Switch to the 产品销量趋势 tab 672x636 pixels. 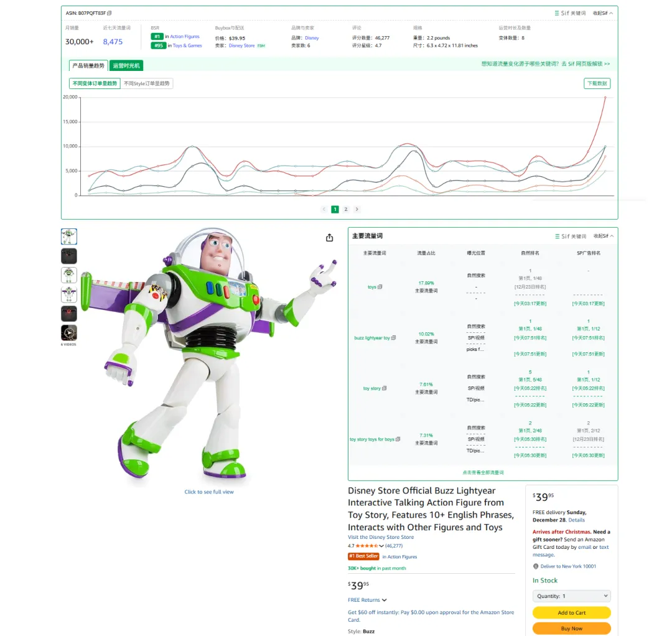pos(88,65)
